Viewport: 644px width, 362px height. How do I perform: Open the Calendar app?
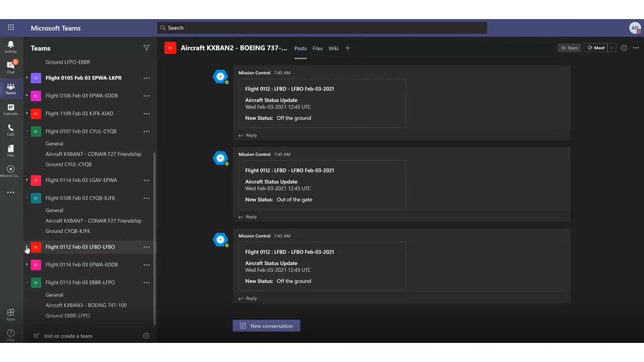(x=11, y=109)
